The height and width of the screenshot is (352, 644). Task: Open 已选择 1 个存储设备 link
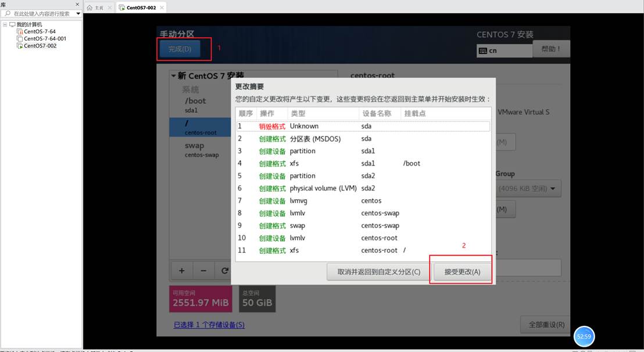click(x=209, y=325)
